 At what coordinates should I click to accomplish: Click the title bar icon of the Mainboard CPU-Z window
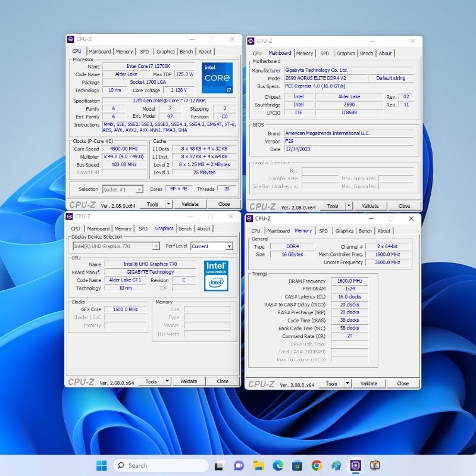251,41
